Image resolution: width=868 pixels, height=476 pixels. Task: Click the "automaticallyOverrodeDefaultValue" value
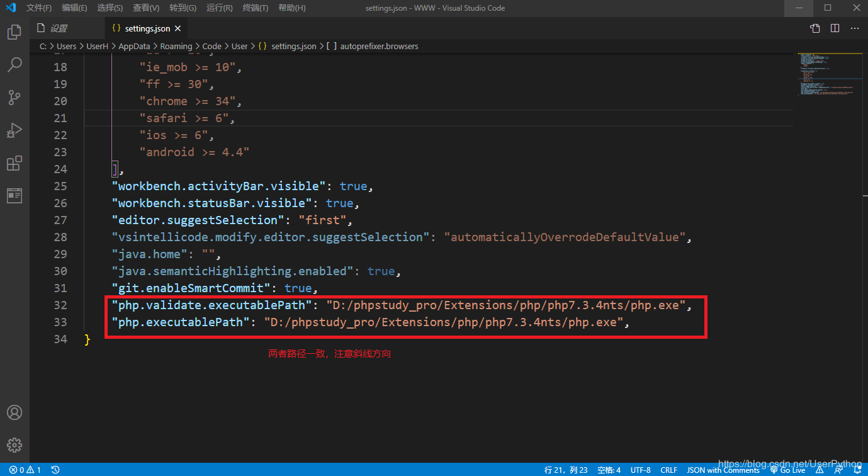[565, 237]
